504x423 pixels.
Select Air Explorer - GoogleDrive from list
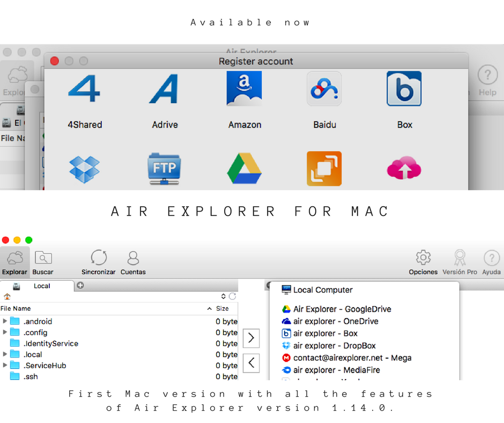(x=342, y=309)
